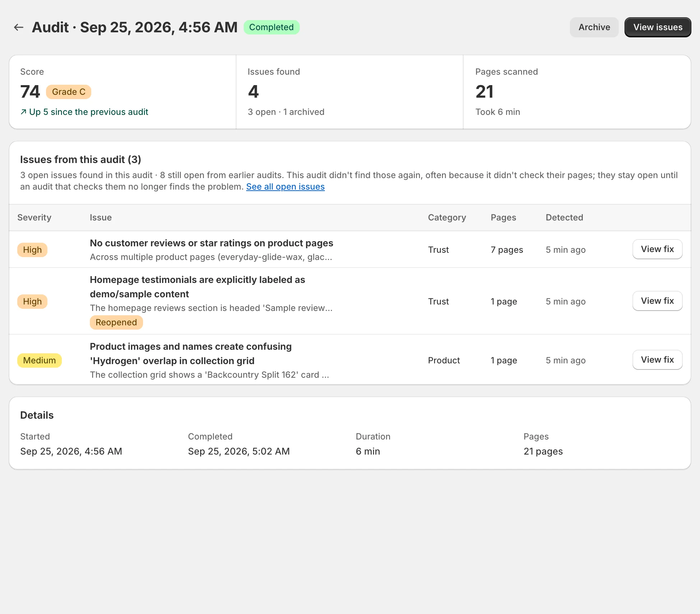This screenshot has height=614, width=700.
Task: Select the Severity column header
Action: [34, 218]
